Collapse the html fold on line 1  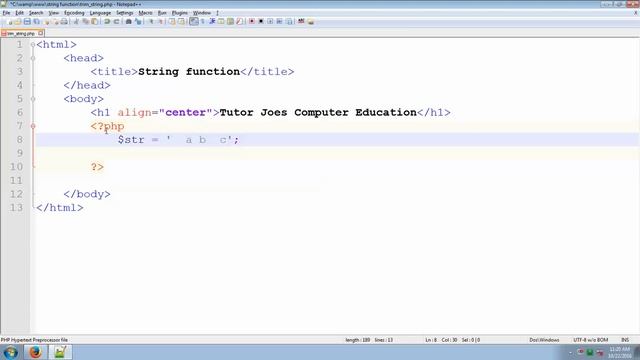(x=33, y=44)
